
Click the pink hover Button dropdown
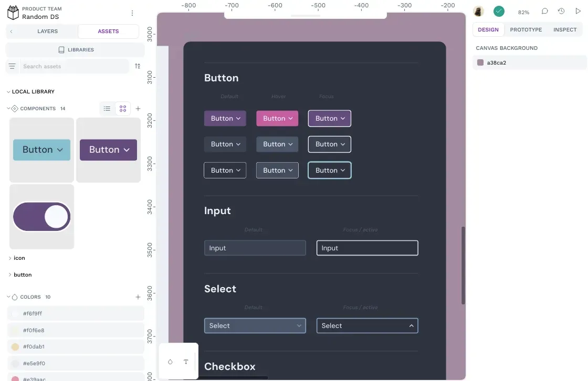click(277, 119)
